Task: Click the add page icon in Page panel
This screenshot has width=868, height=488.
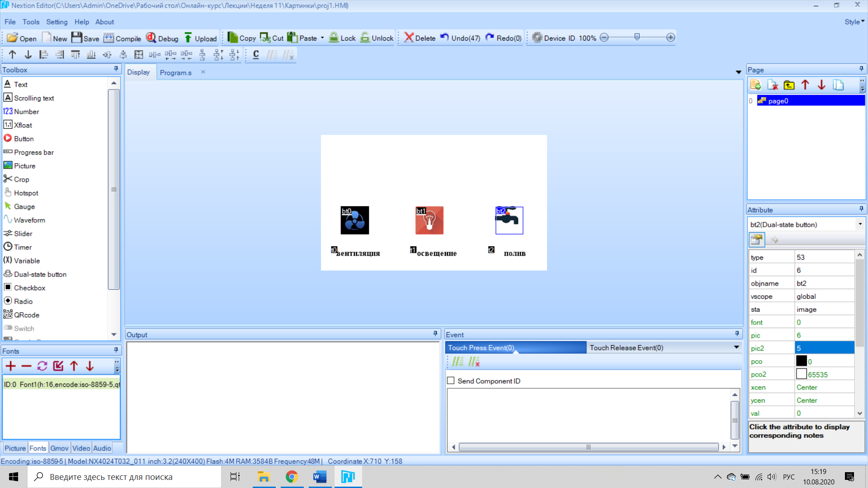Action: coord(755,85)
